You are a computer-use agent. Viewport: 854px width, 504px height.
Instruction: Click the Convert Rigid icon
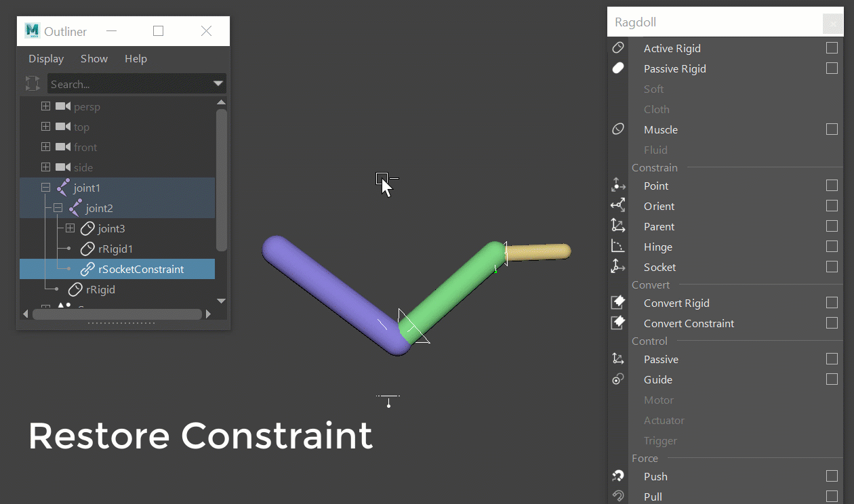[618, 303]
